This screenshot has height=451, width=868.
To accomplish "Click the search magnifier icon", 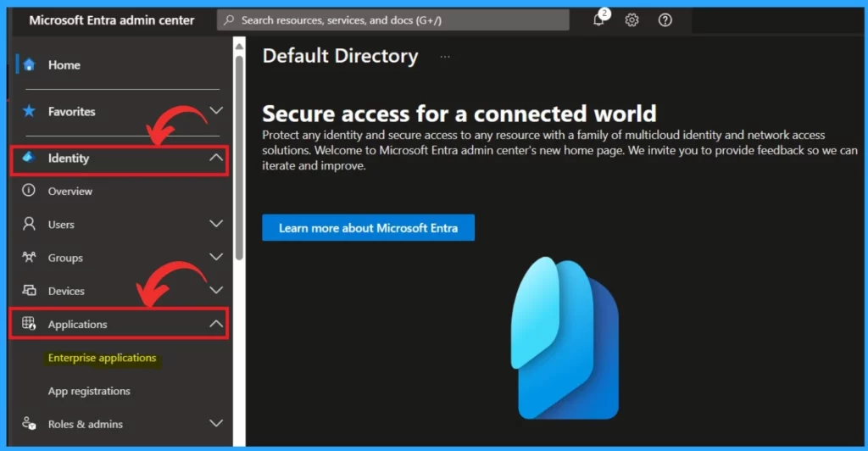I will point(229,19).
